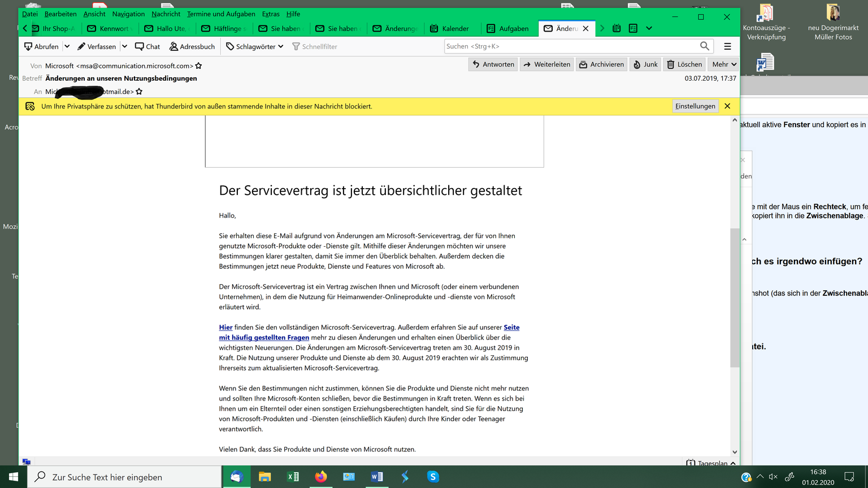Delete message with Löschen button
Screen dimensions: 868x488
(x=684, y=64)
